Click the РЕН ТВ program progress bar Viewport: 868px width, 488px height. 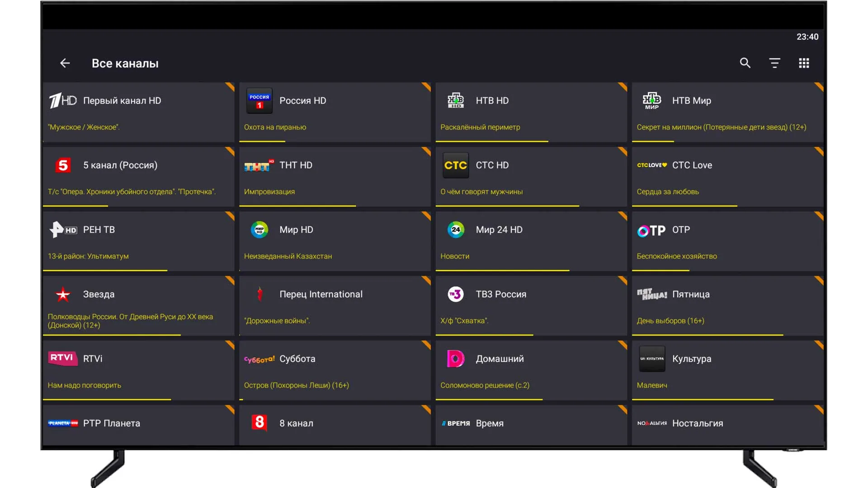(105, 270)
